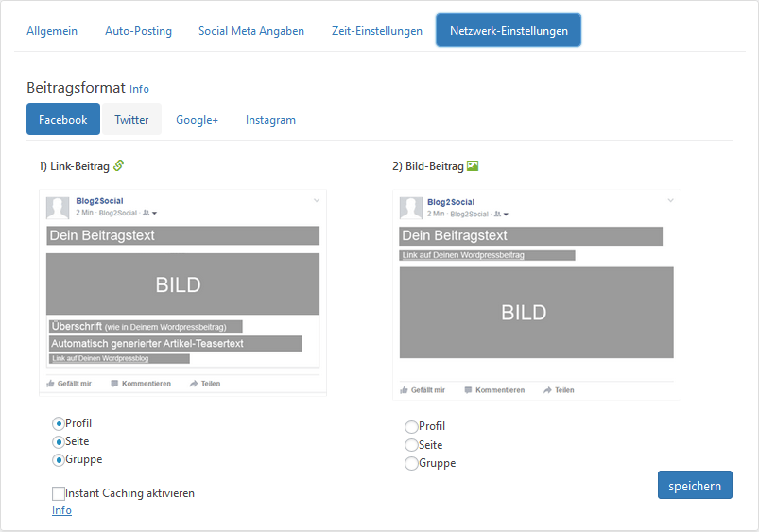This screenshot has height=532, width=759.
Task: Open audience dropdown arrow in Link-Beitrag preview
Action: click(x=154, y=213)
